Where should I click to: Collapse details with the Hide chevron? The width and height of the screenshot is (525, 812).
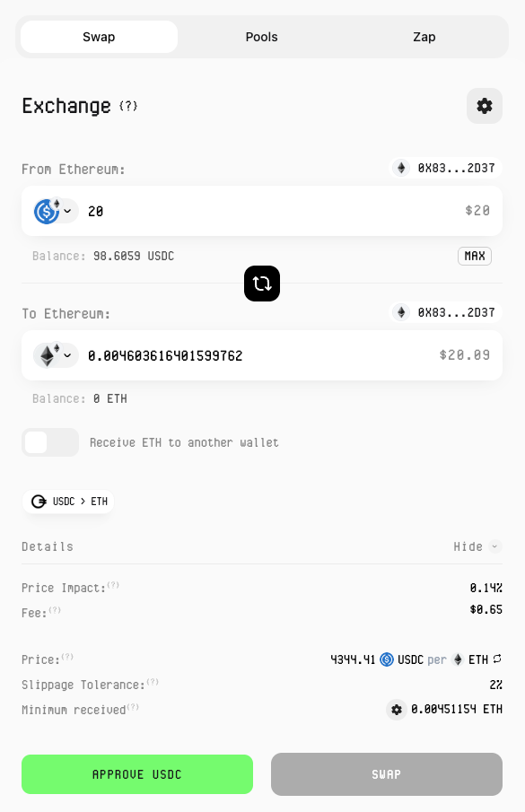[x=495, y=546]
